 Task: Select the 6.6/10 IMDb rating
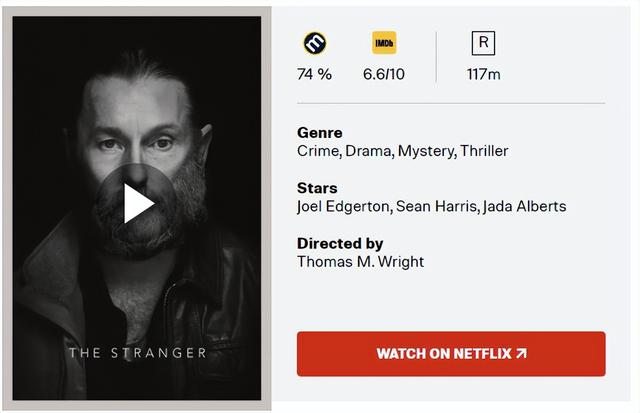tap(384, 74)
